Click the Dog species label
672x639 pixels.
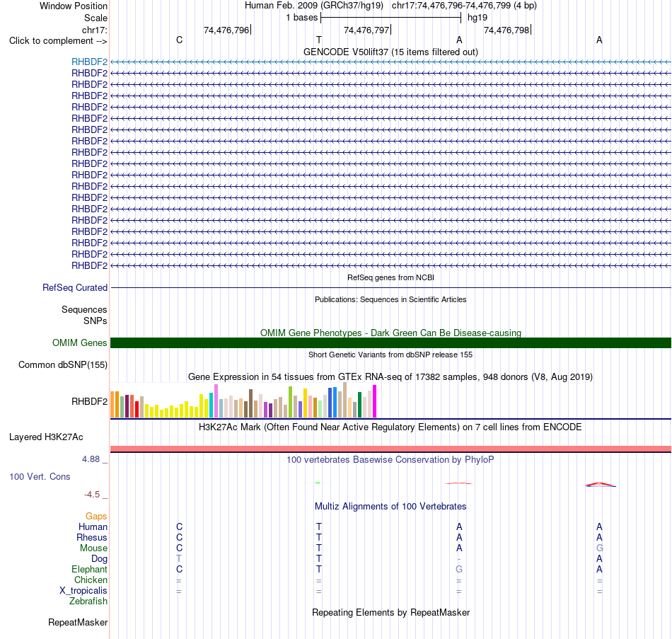(x=99, y=559)
